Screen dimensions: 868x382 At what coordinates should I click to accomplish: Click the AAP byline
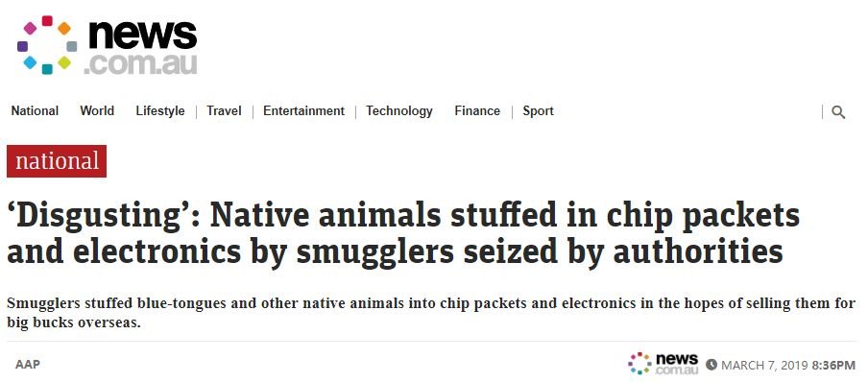click(x=28, y=365)
